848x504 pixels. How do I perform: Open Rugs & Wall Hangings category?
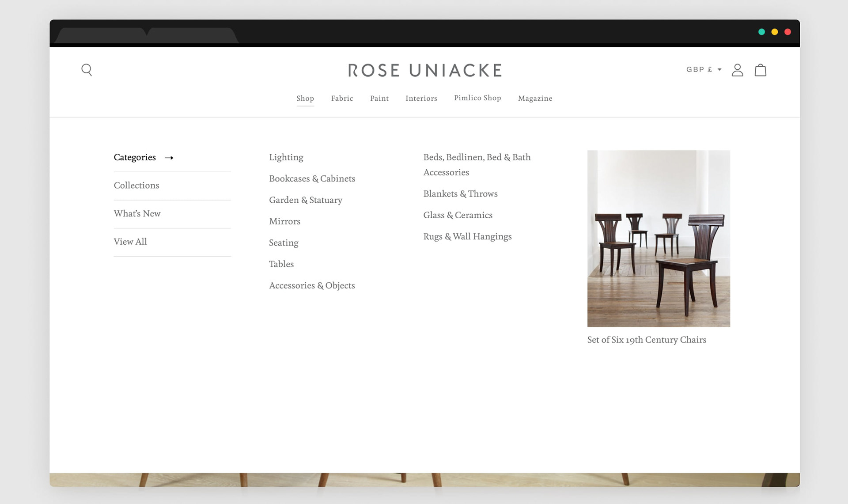(467, 237)
